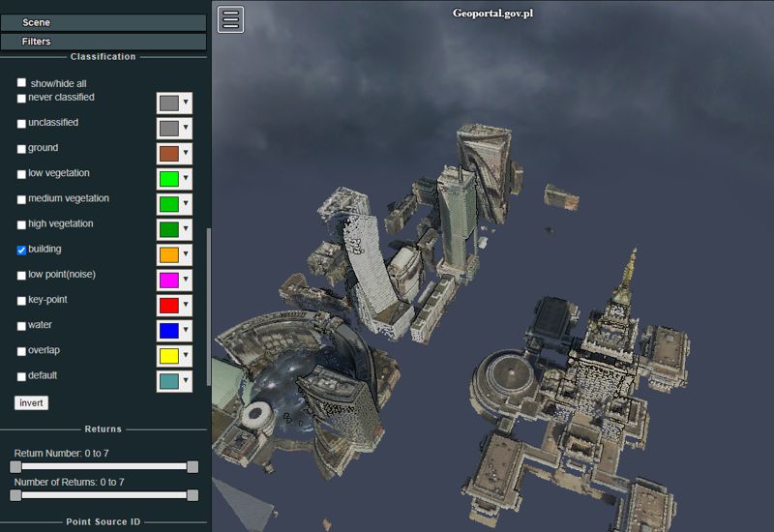
Task: Enable the medium vegetation checkbox
Action: click(x=21, y=199)
